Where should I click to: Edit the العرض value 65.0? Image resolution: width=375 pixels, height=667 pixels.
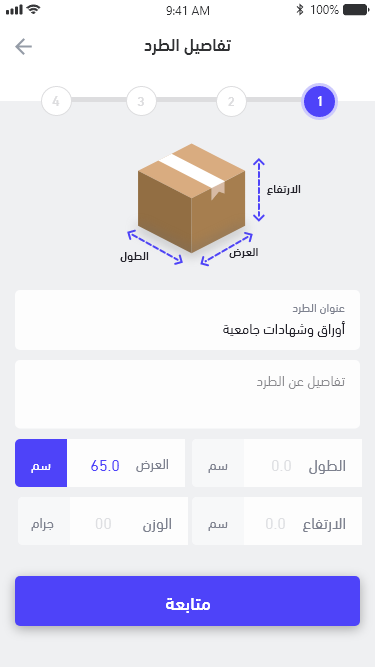pos(105,466)
